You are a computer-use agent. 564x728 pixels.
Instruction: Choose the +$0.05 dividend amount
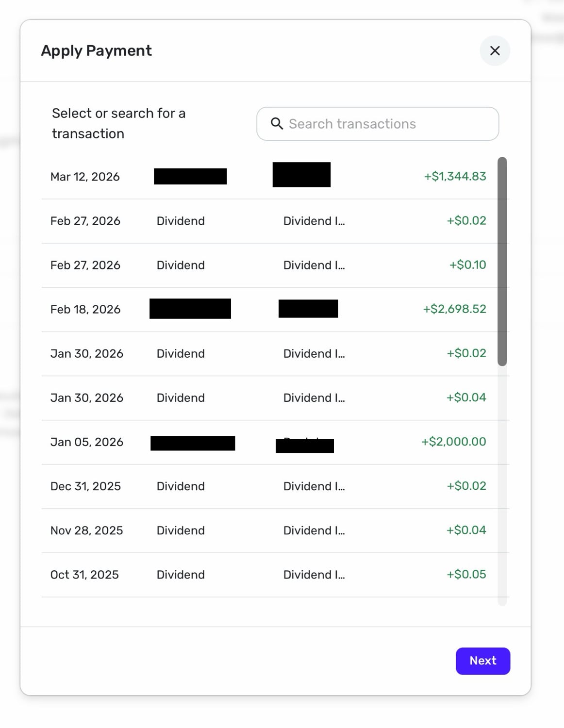coord(466,575)
